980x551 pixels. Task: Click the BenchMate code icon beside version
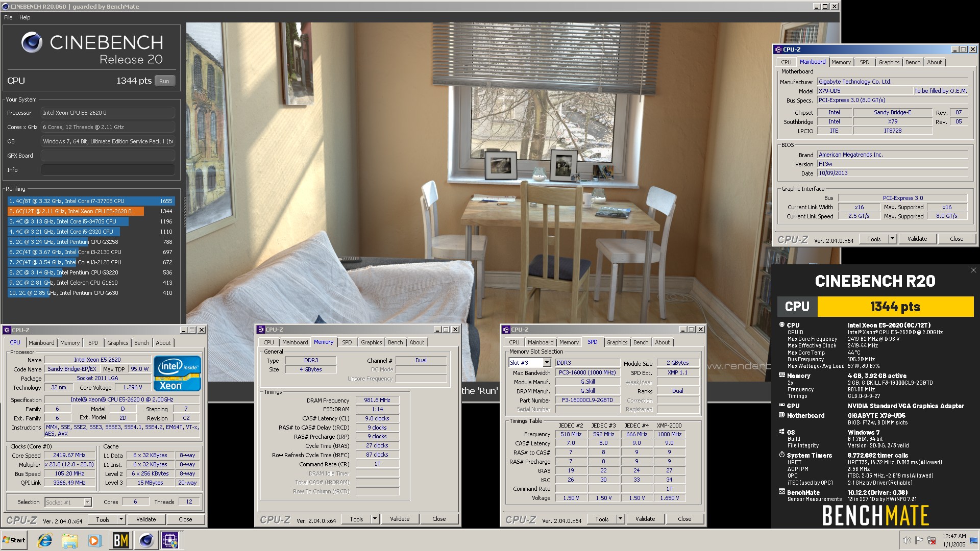(781, 492)
